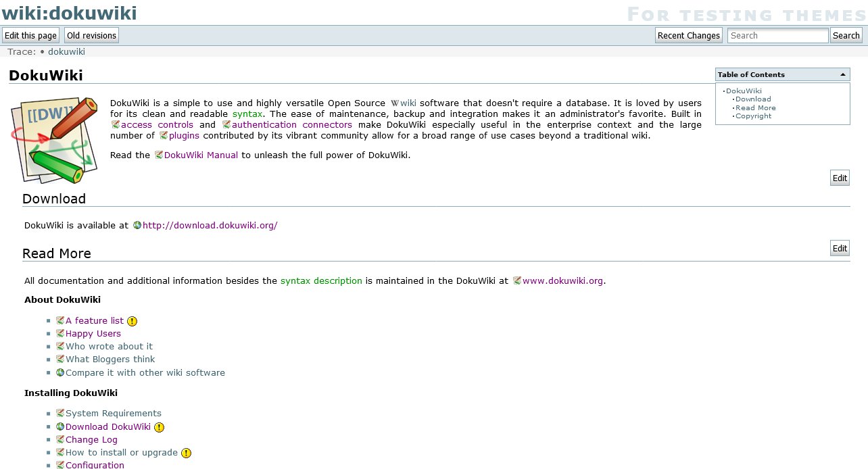868x469 pixels.
Task: Click the About DokuWiki bold heading
Action: 62,300
